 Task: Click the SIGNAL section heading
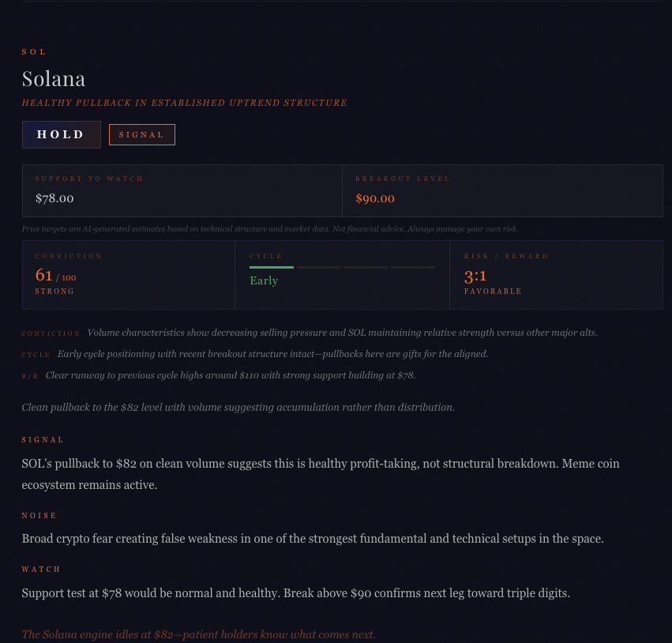tap(43, 440)
